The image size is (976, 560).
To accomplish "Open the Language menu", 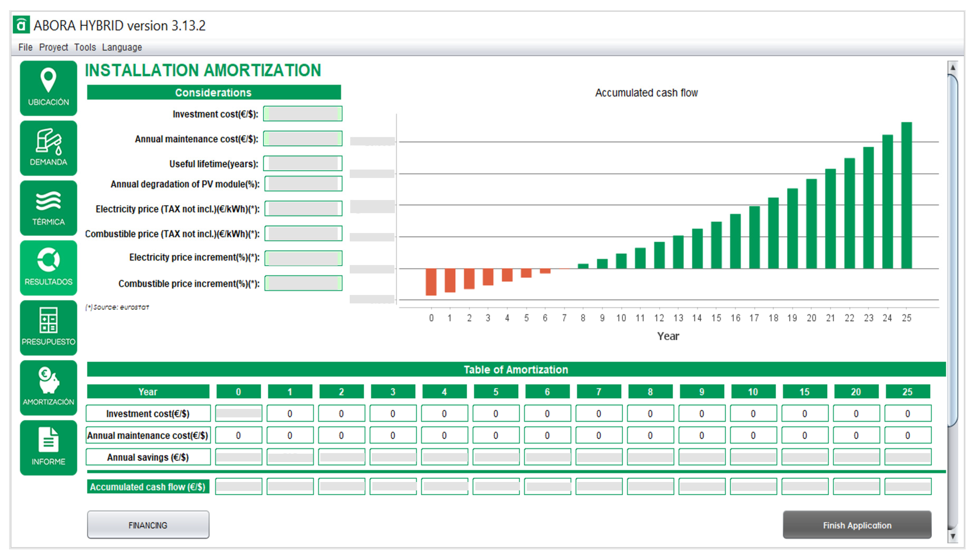I will [x=122, y=47].
